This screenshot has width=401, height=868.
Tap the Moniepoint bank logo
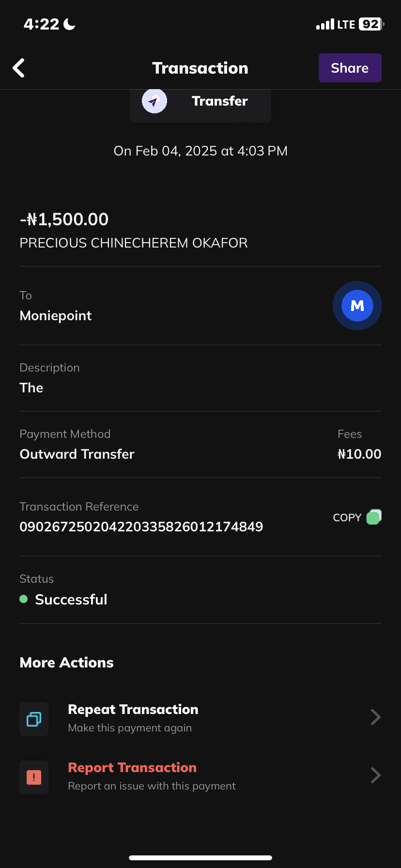pyautogui.click(x=357, y=306)
